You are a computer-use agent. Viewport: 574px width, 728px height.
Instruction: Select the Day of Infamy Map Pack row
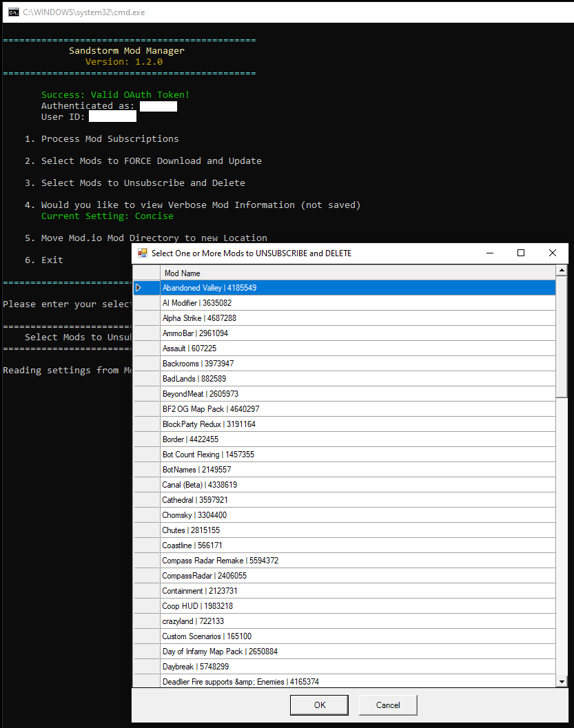point(358,652)
